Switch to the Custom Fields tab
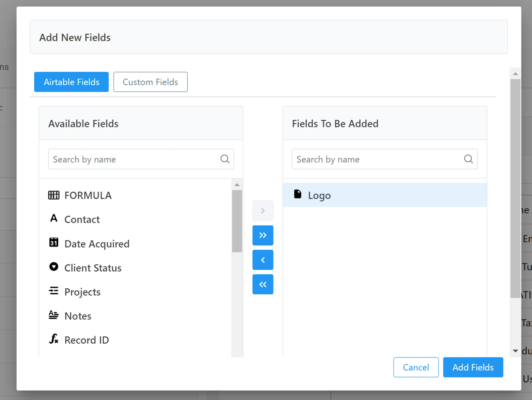The image size is (532, 400). click(x=150, y=82)
